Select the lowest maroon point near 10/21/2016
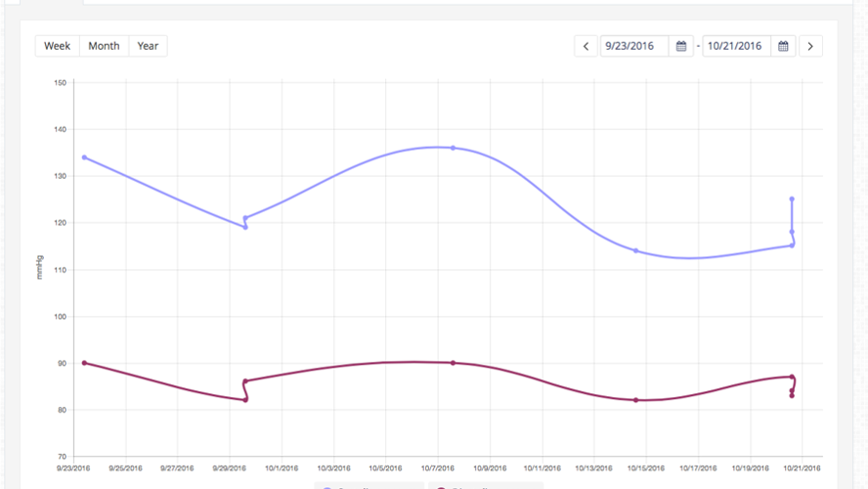 tap(792, 395)
